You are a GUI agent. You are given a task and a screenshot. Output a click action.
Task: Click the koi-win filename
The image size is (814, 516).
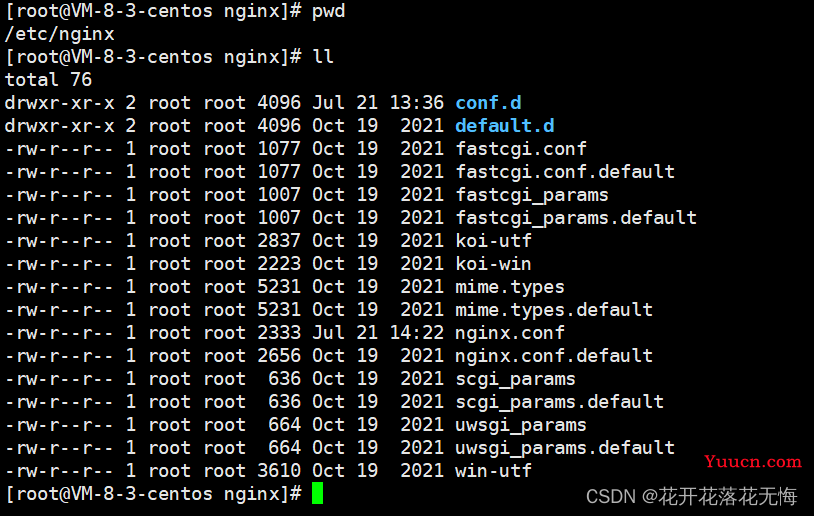coord(493,264)
